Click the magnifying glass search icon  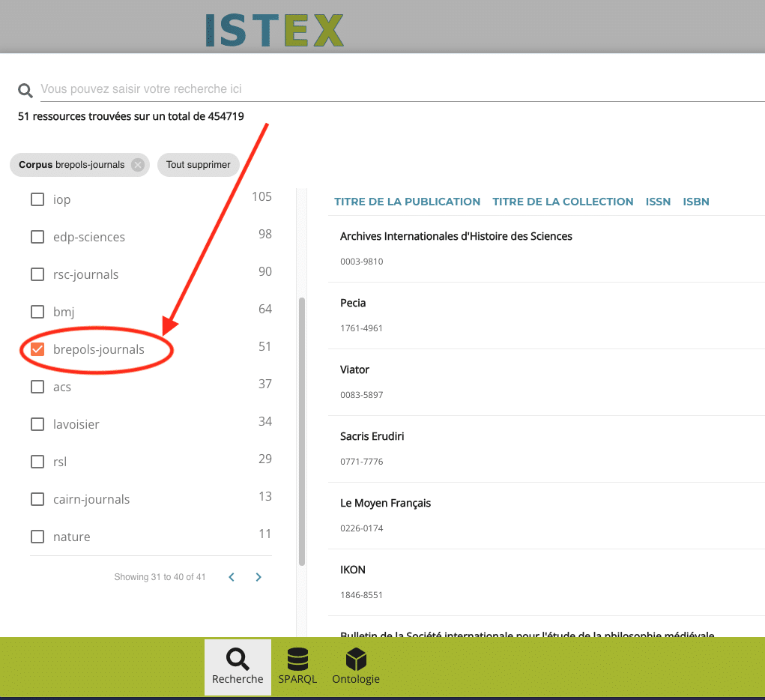tap(25, 90)
